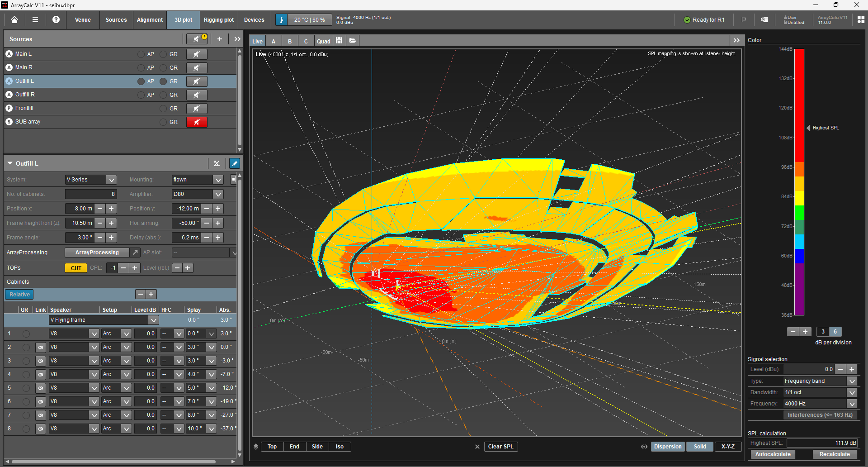
Task: Unmute the SUB array red mute icon
Action: [197, 122]
